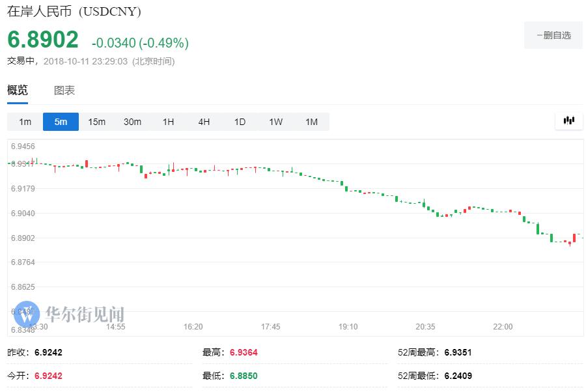Click the 22:00 time axis label
Image resolution: width=586 pixels, height=392 pixels.
503,327
